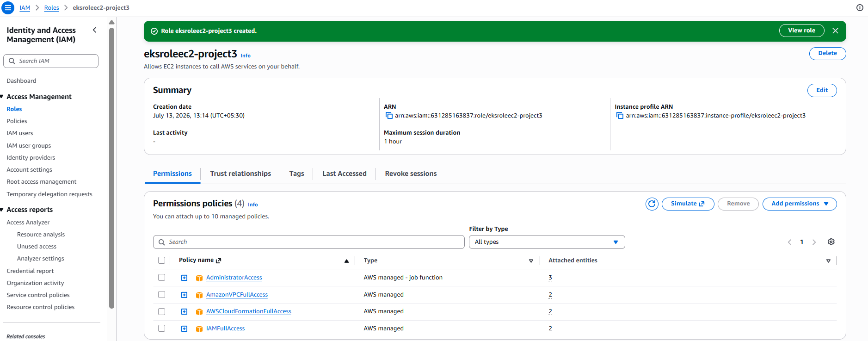
Task: Collapse the Access Management section
Action: (2, 97)
